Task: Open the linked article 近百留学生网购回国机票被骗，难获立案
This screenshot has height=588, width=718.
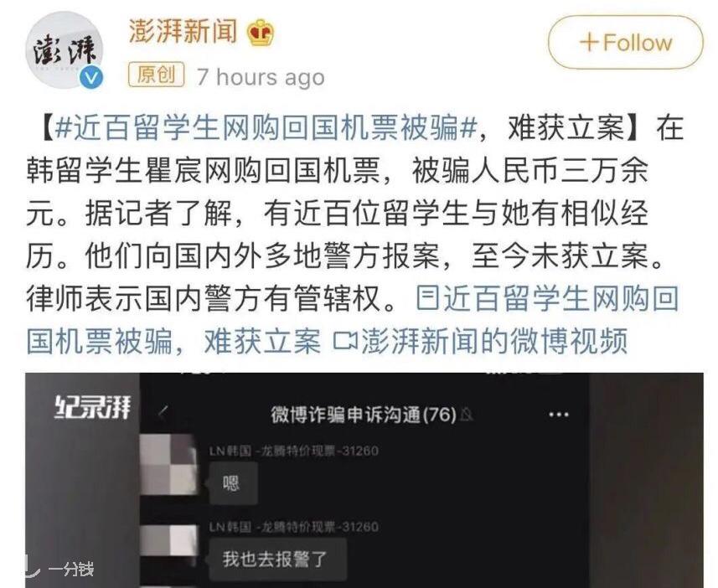Action: coord(353,320)
